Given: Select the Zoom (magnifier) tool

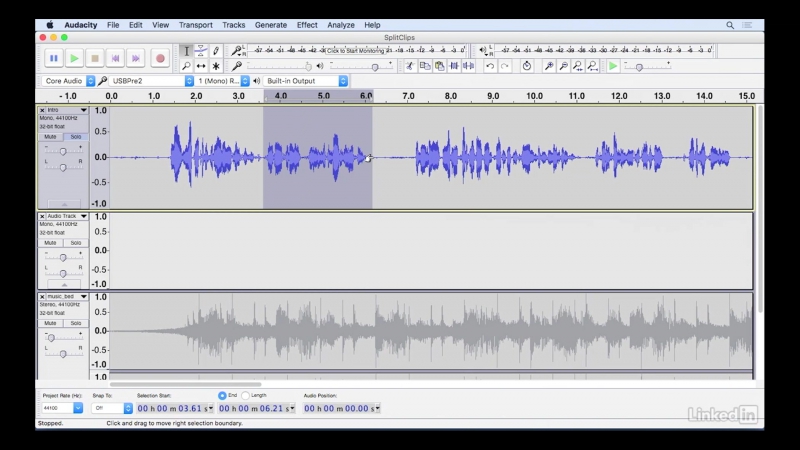Looking at the screenshot, I should 186,66.
